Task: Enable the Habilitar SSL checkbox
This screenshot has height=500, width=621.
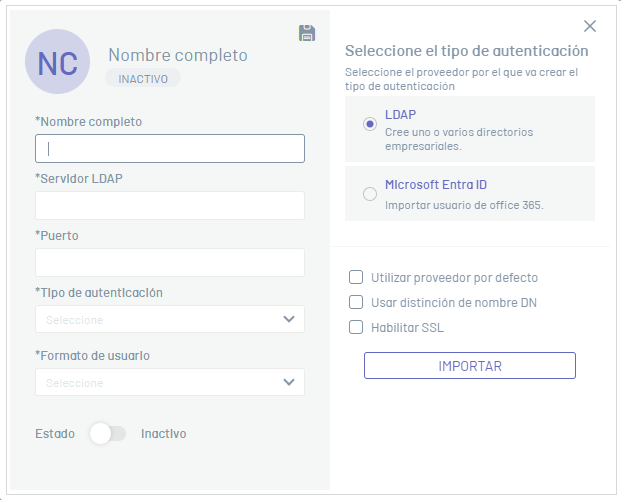Action: pyautogui.click(x=356, y=327)
